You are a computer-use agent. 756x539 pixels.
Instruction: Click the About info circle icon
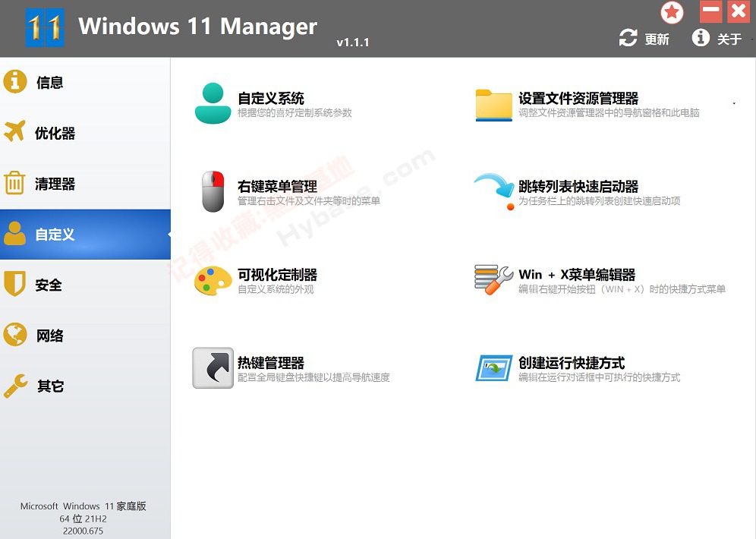pyautogui.click(x=701, y=37)
